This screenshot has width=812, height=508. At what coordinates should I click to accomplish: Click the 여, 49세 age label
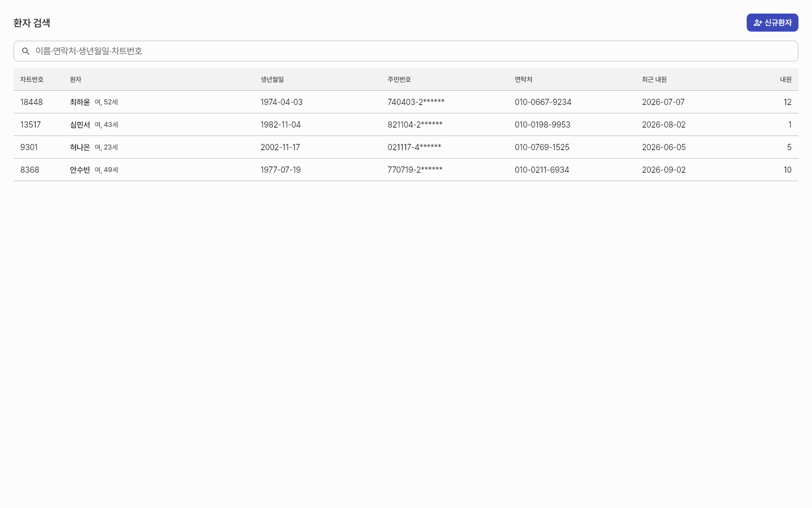107,170
